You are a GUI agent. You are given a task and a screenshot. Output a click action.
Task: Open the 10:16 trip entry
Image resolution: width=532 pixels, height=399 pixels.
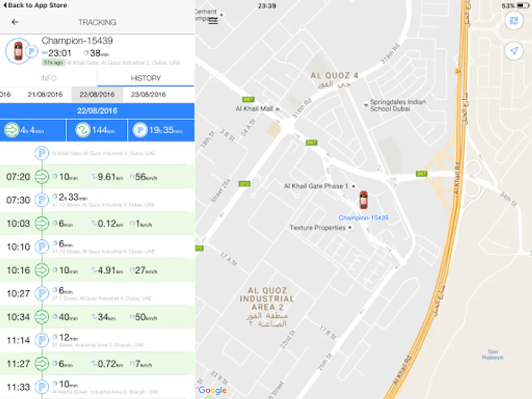97,270
